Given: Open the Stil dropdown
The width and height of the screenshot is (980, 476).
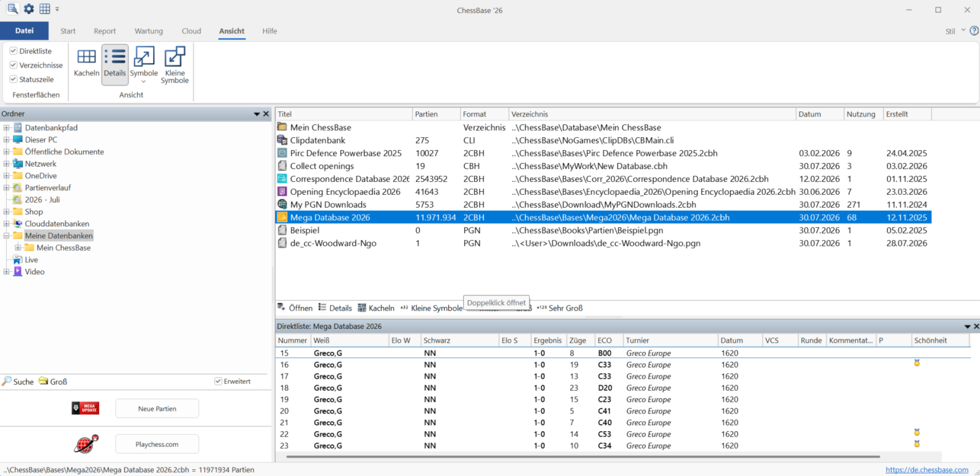Looking at the screenshot, I should 955,31.
